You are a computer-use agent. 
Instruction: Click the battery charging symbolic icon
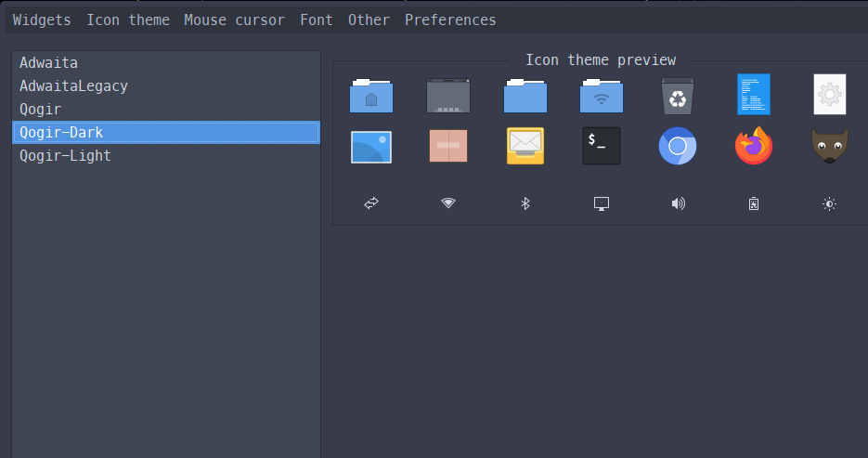pyautogui.click(x=754, y=203)
